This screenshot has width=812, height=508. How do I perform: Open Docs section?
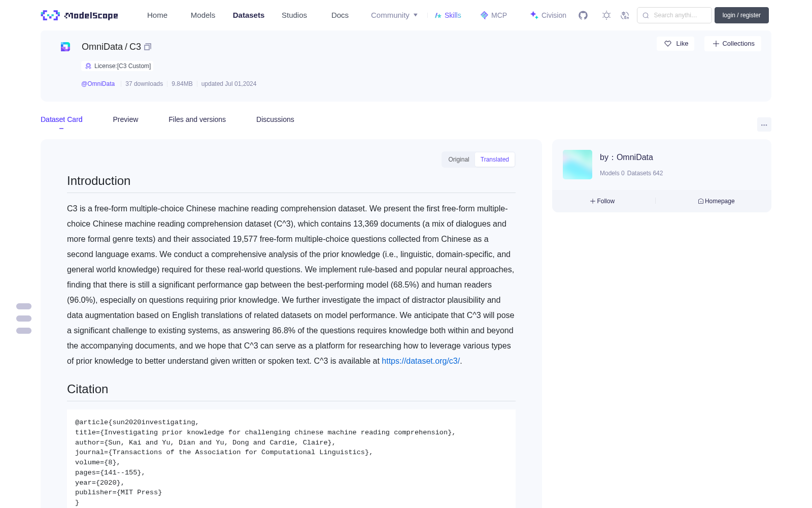(340, 15)
